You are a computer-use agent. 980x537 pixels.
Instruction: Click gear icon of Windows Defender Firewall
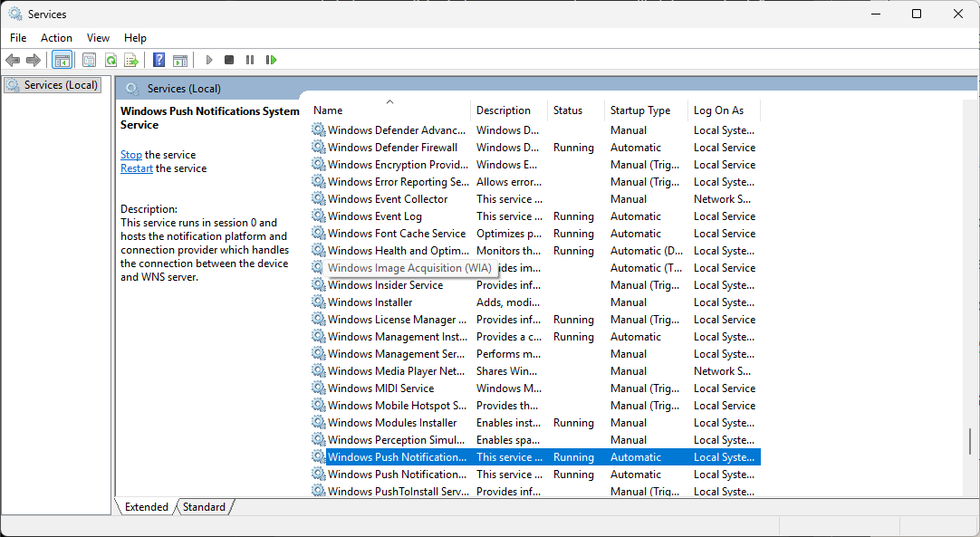[x=319, y=147]
